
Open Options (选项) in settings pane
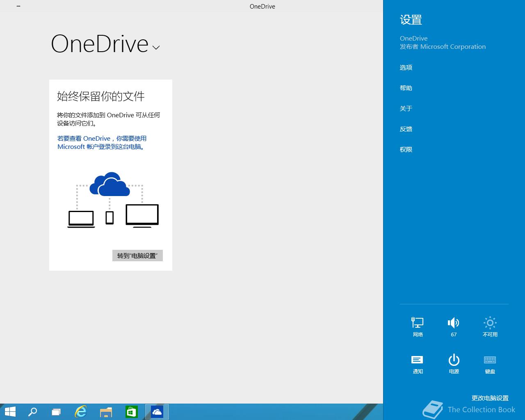click(406, 67)
